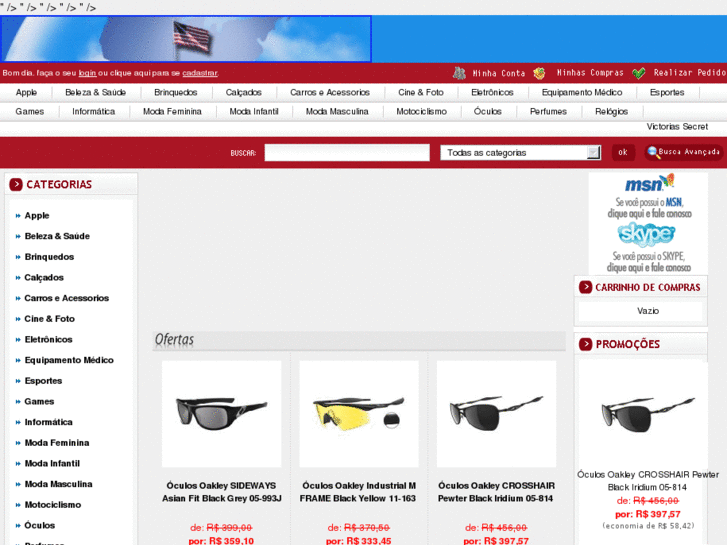
Task: Open Games in the top menu
Action: (30, 111)
